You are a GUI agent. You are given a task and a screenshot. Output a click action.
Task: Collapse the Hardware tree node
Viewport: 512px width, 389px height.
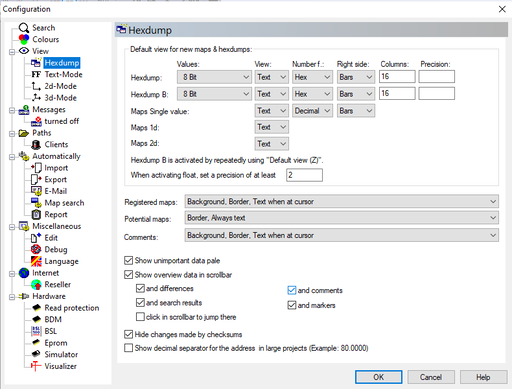(x=12, y=297)
